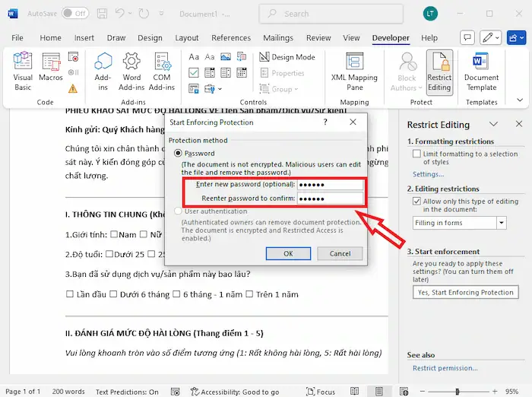Uncheck Allow only this type of editing
Image resolution: width=532 pixels, height=397 pixels.
coord(416,202)
